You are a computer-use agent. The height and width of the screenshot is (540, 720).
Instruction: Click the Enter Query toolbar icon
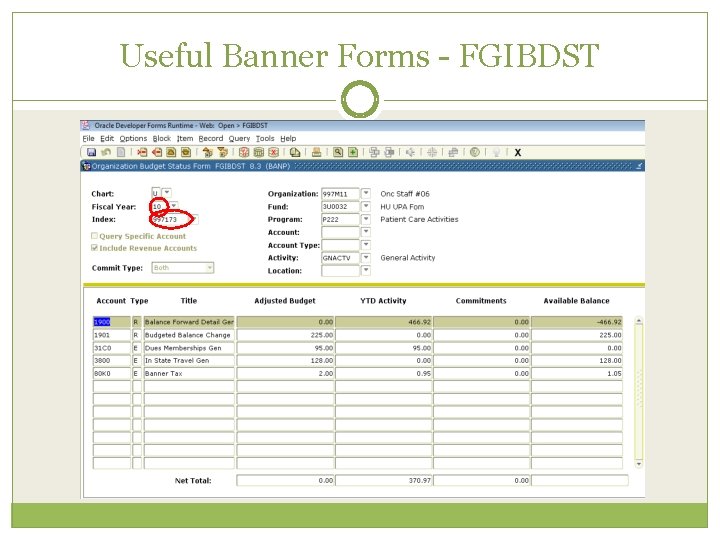point(244,152)
